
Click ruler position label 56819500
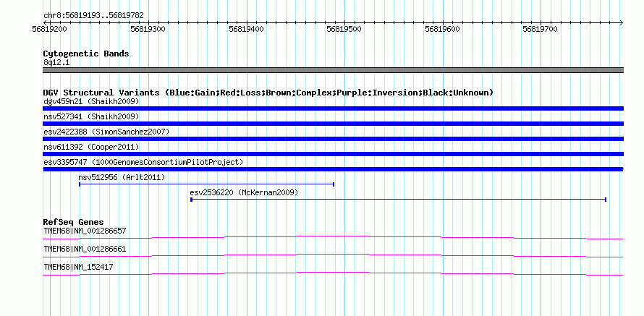344,29
